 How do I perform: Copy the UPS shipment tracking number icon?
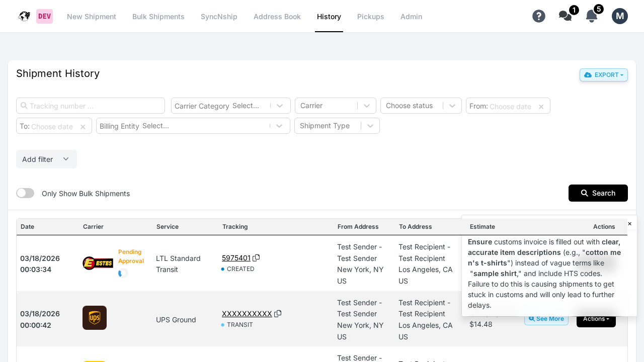(278, 313)
